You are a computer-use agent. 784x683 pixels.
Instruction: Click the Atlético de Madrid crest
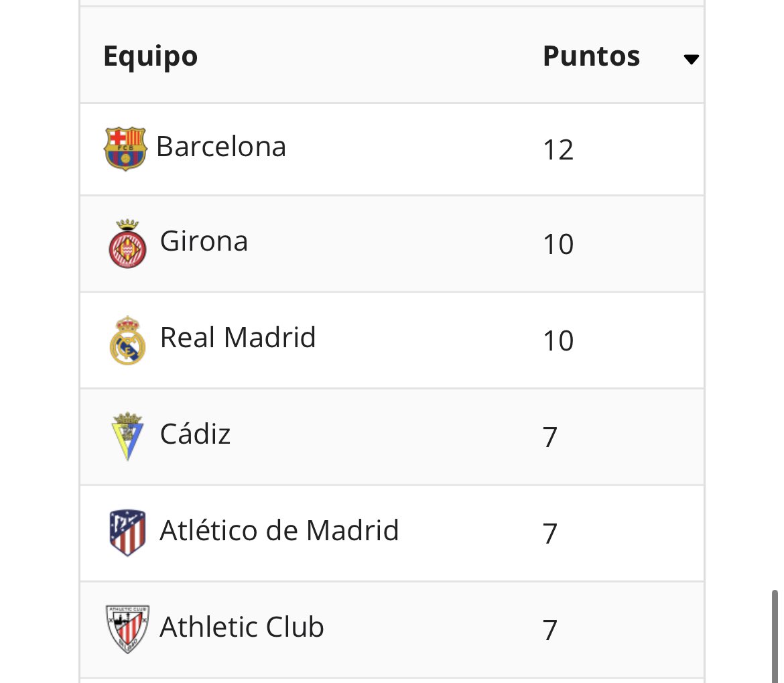pos(127,533)
